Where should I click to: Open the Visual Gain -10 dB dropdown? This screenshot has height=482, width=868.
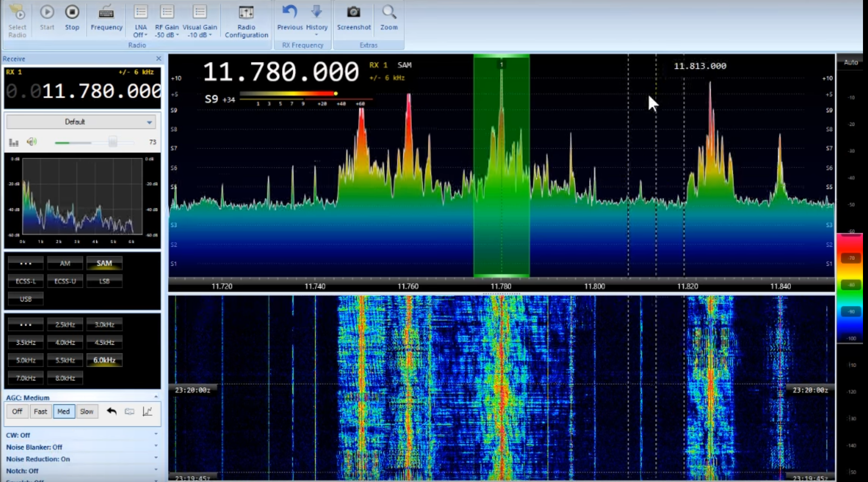pos(200,21)
